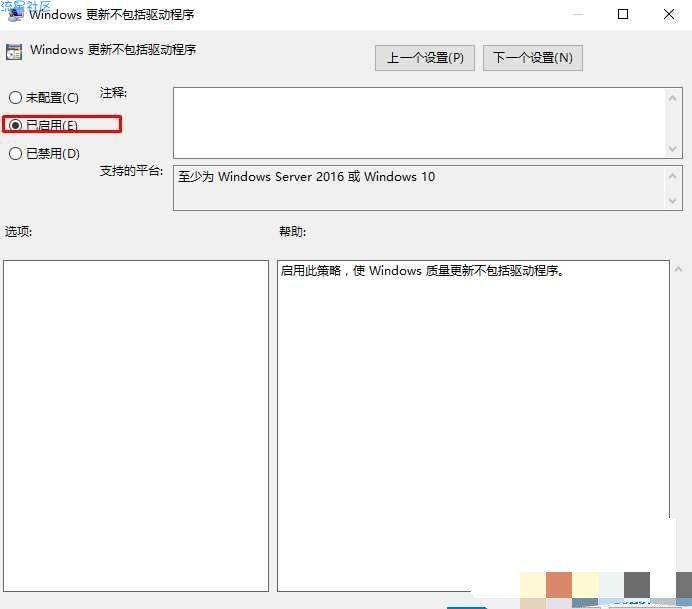Go to 下一个设置(N)
The width and height of the screenshot is (692, 609).
tap(533, 58)
